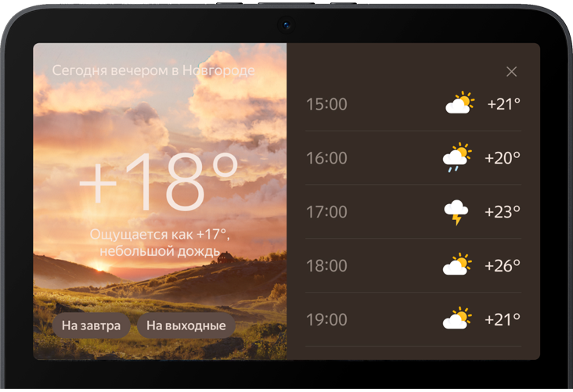Image resolution: width=573 pixels, height=392 pixels.
Task: Select the 18:00 time label
Action: pyautogui.click(x=326, y=266)
